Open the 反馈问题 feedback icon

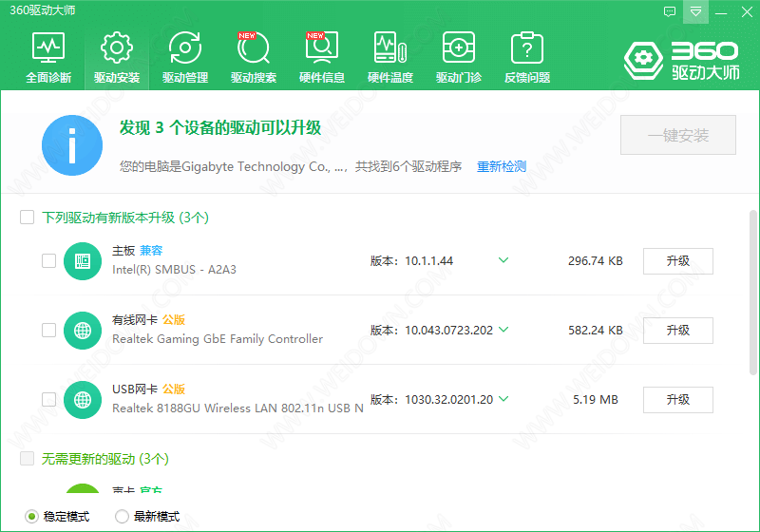(527, 57)
